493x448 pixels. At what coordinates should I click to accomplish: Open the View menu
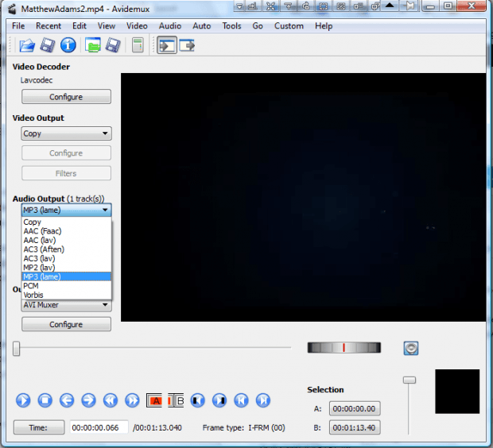107,25
